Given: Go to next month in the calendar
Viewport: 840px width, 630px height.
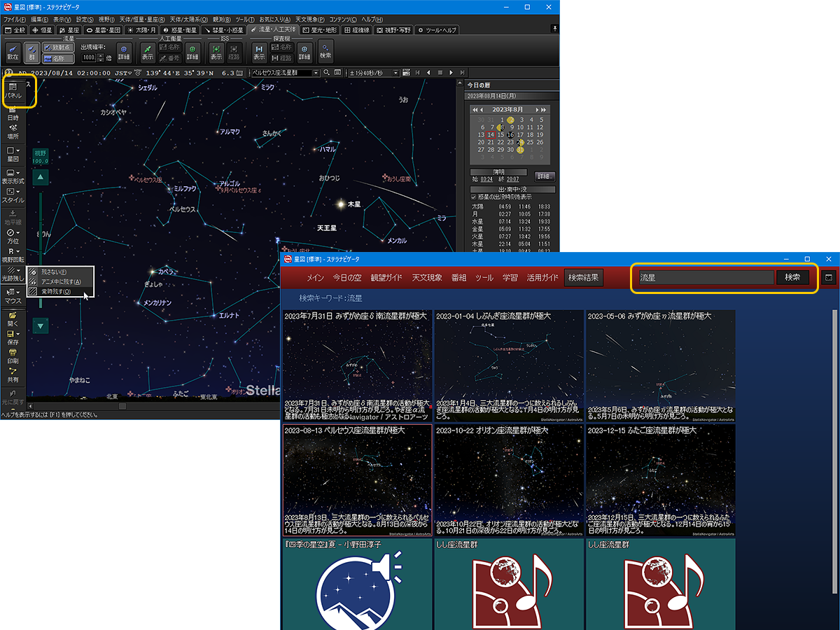Looking at the screenshot, I should tap(537, 109).
